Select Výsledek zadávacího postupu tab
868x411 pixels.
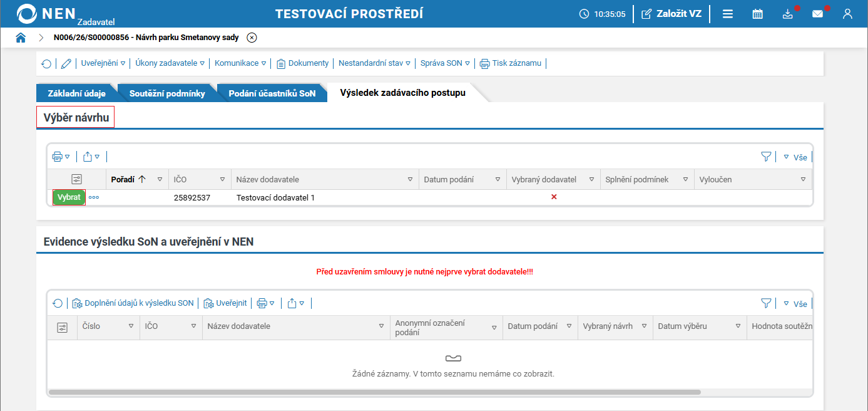402,93
